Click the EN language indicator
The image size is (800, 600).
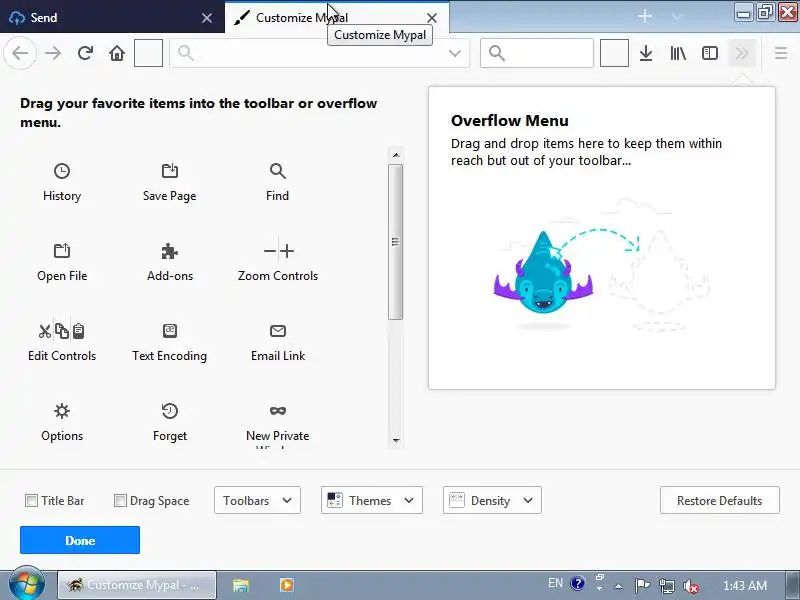pos(555,583)
